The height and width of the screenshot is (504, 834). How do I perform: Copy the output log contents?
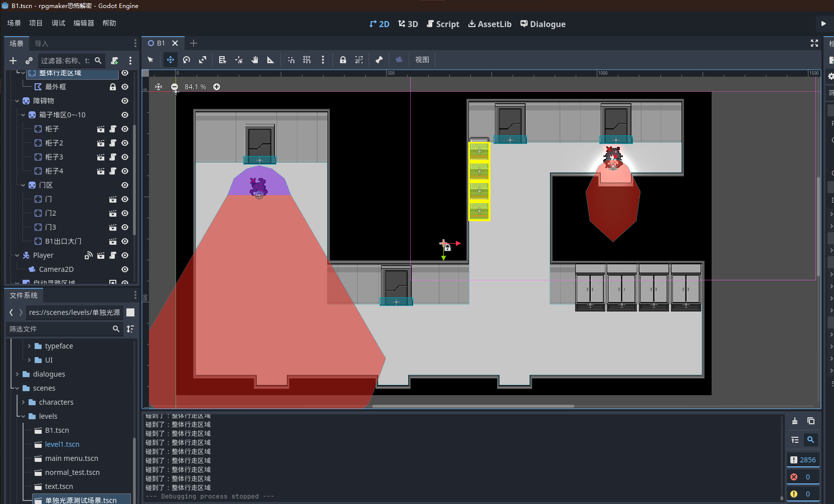(x=811, y=421)
